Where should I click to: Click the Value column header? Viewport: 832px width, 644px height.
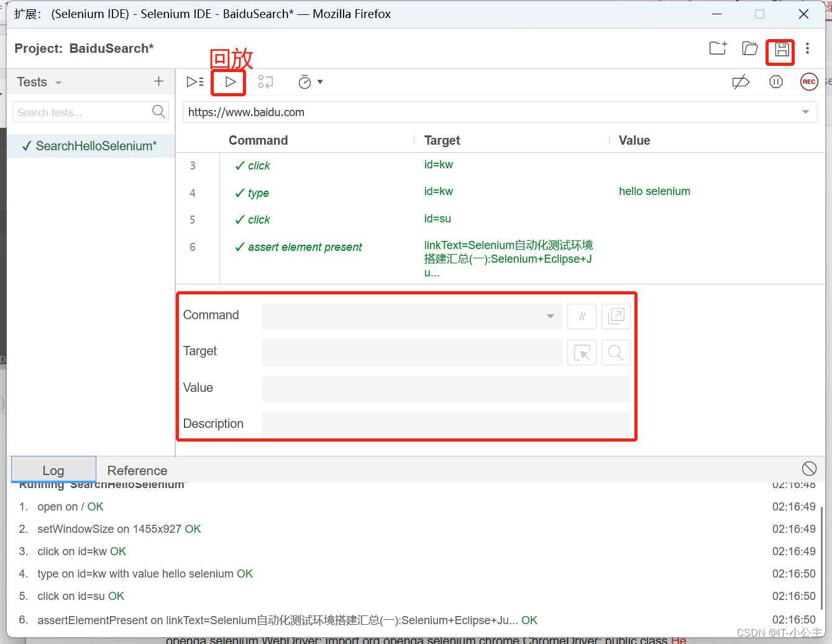click(634, 140)
